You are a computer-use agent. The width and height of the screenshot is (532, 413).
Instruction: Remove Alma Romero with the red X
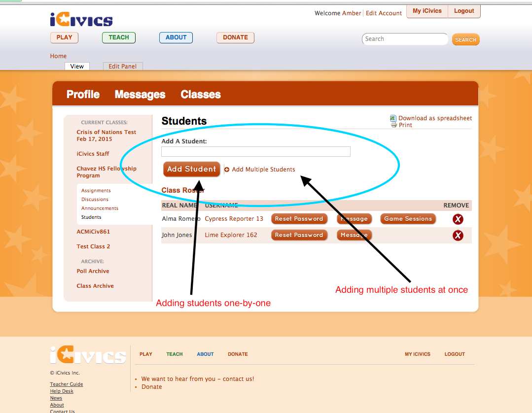(458, 219)
